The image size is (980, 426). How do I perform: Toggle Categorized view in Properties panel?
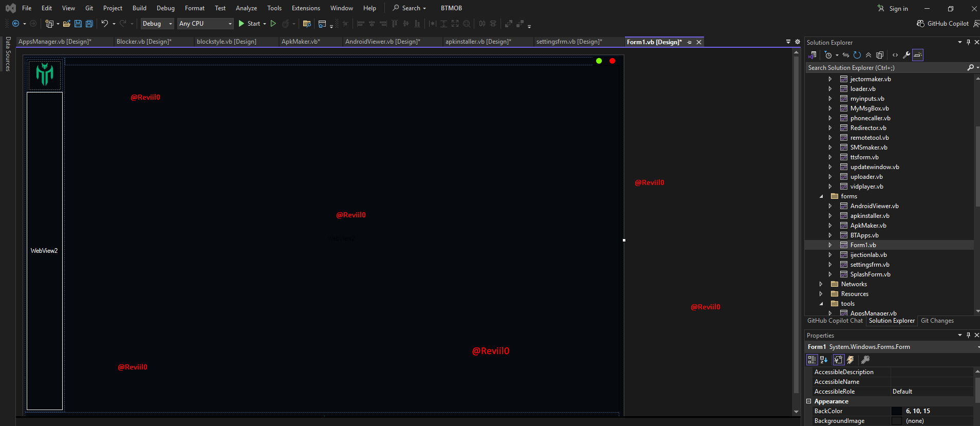click(x=812, y=360)
